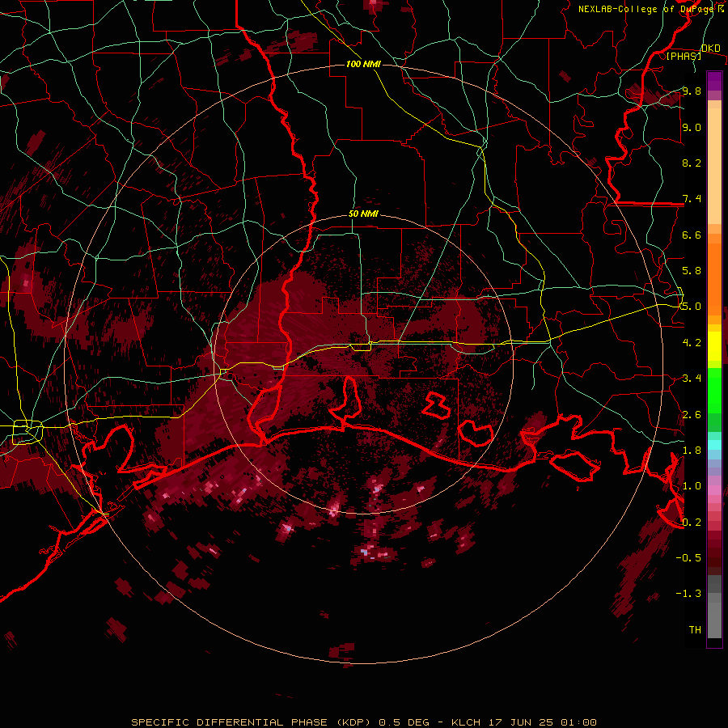Viewport: 728px width, 728px height.
Task: Click the -1.3 value on the color scale
Action: point(688,594)
